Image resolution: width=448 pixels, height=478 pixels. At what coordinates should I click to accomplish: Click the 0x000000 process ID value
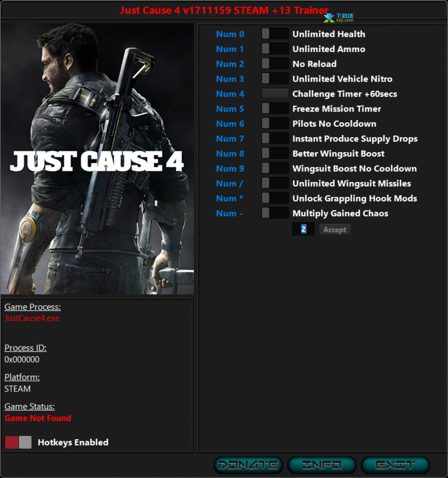pyautogui.click(x=22, y=359)
